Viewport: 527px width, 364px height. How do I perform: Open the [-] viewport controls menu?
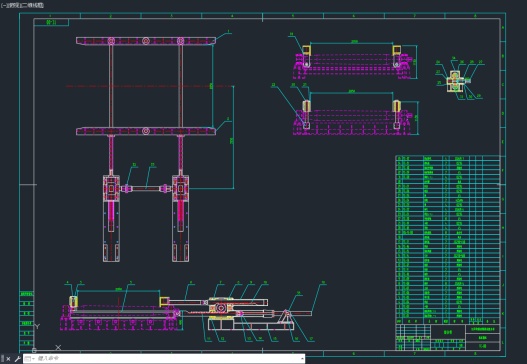tap(3, 5)
